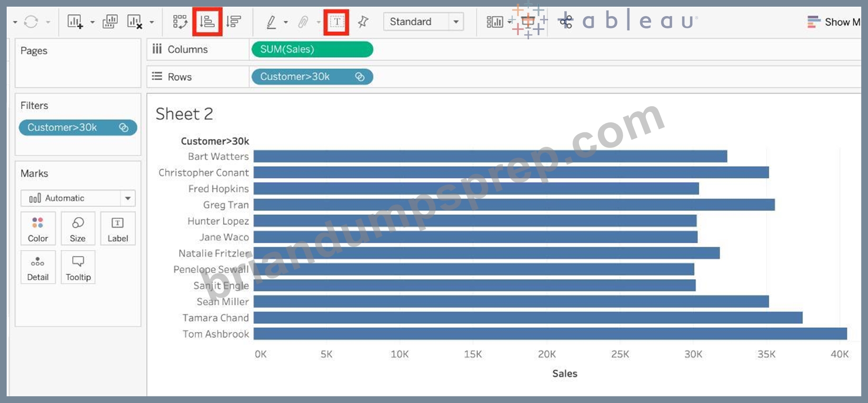Expand the Highlight dropdown arrow
868x403 pixels.
tap(285, 22)
